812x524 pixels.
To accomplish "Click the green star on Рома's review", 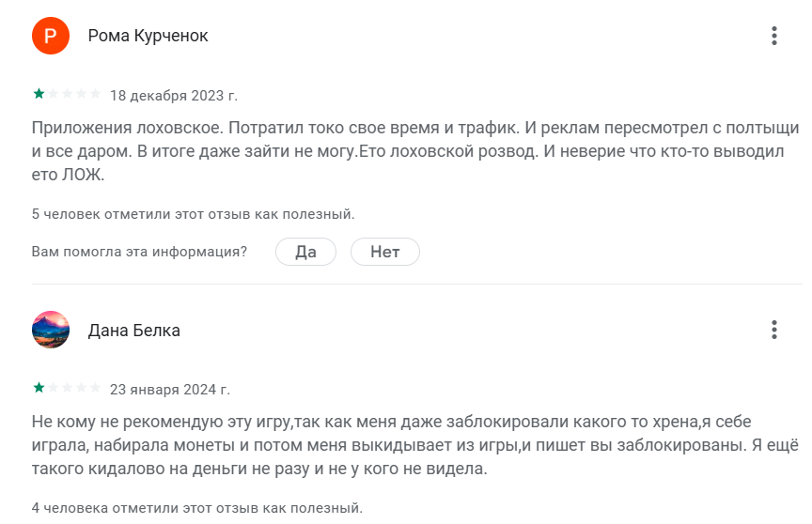I will coord(39,94).
